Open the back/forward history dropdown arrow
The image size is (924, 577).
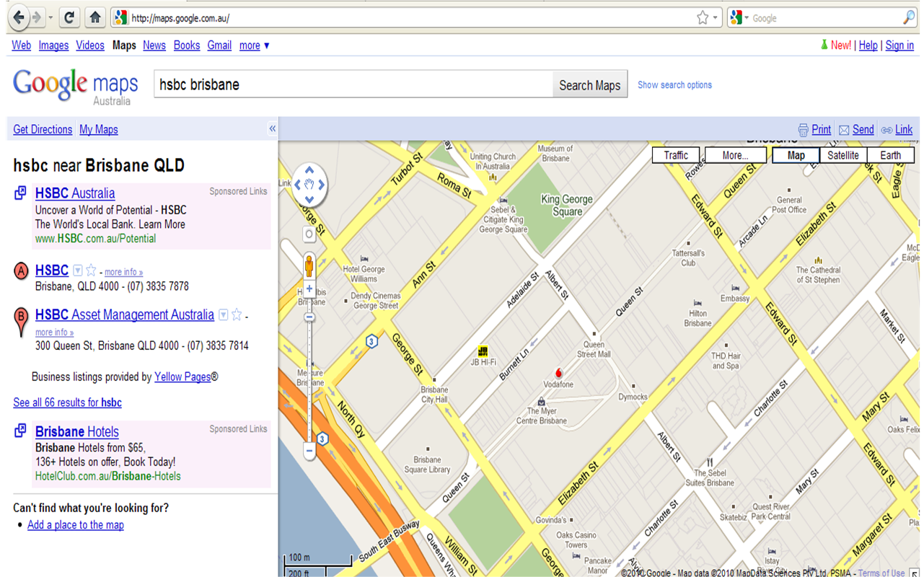point(51,17)
